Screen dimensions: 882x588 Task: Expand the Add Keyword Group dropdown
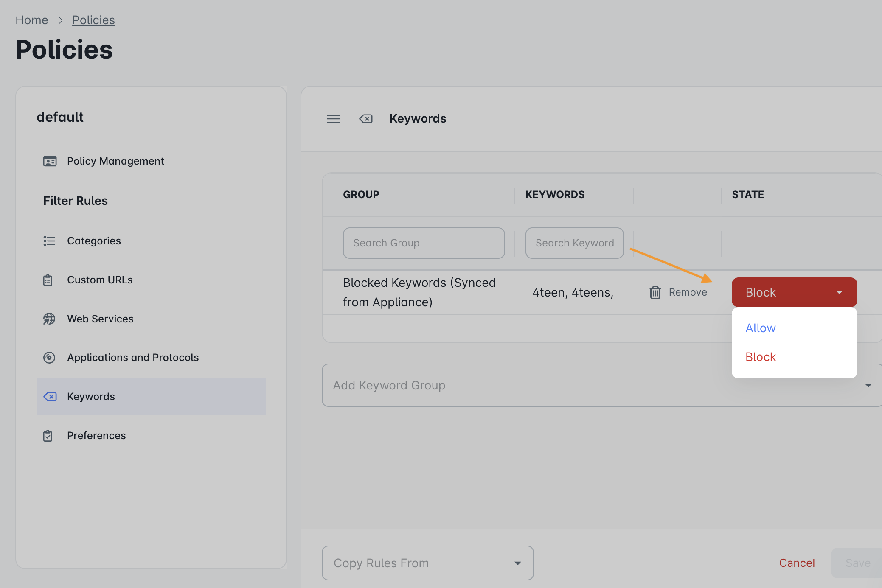(x=602, y=385)
